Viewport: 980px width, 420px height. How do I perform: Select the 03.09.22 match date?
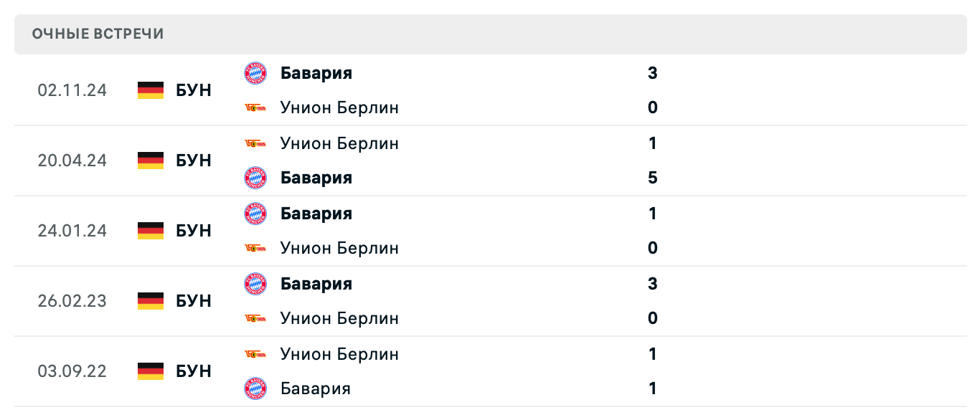72,371
